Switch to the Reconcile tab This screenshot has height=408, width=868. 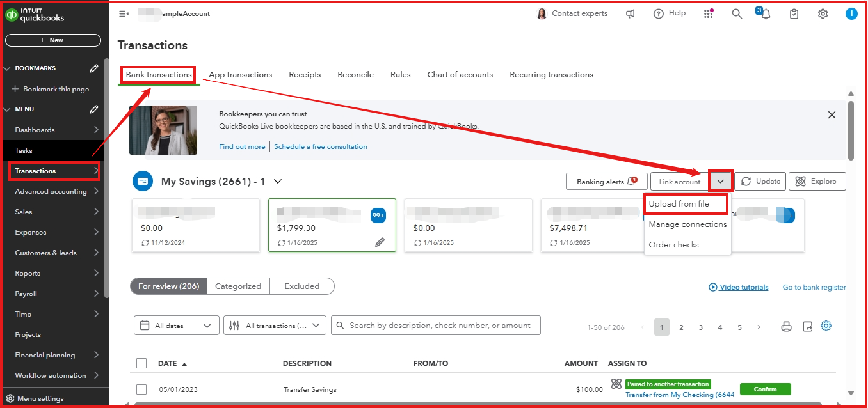pos(356,75)
